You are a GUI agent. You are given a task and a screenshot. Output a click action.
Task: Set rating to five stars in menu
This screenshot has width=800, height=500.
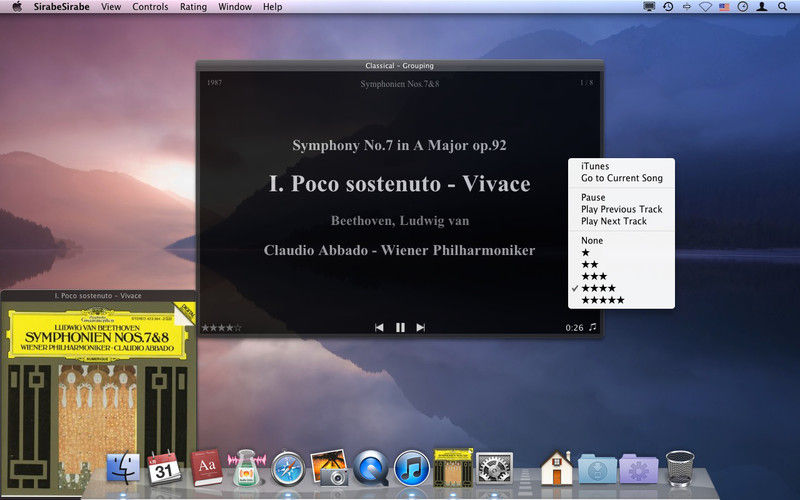point(603,300)
